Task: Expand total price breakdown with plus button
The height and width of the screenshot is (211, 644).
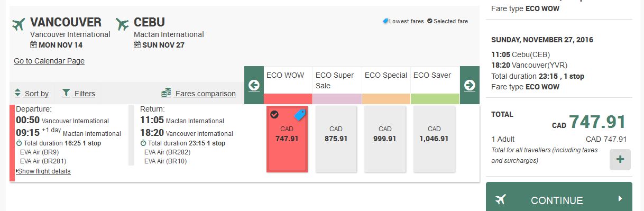Action: coord(620,160)
